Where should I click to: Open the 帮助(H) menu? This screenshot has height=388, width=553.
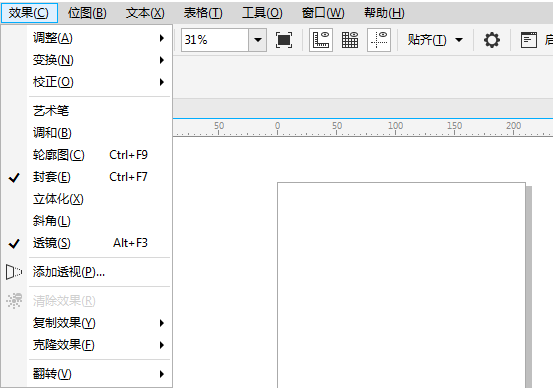point(384,13)
